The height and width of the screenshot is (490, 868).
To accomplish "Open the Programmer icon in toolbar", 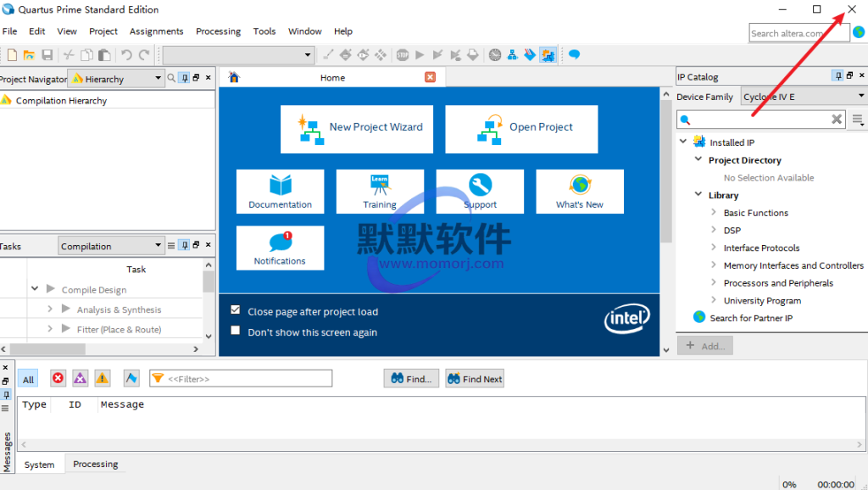I will click(530, 55).
